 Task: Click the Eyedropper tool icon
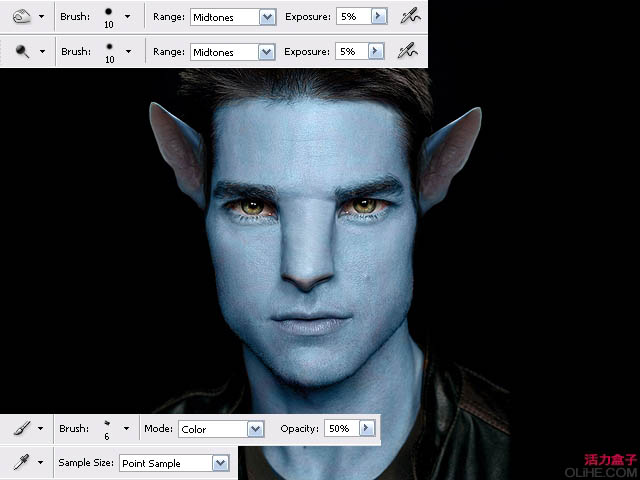[x=20, y=462]
